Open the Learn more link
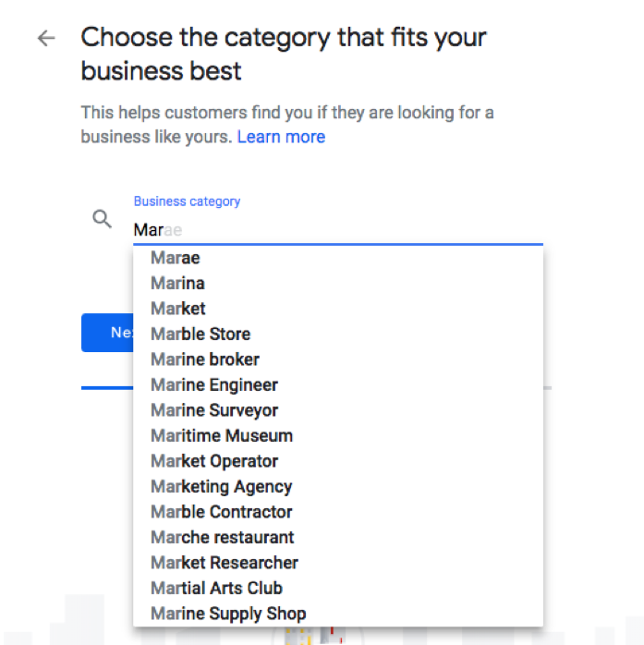Image resolution: width=644 pixels, height=645 pixels. [x=281, y=137]
